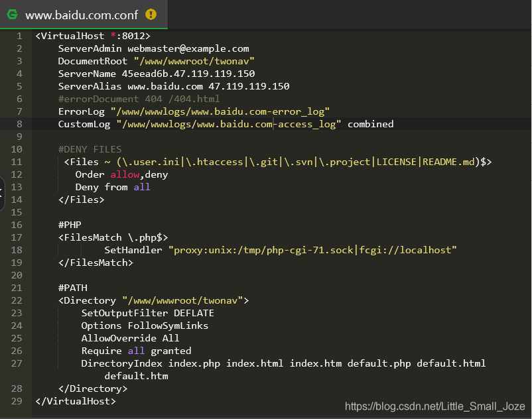Click ServerAlias www.baidu.com line
This screenshot has height=419, width=532.
tap(174, 86)
